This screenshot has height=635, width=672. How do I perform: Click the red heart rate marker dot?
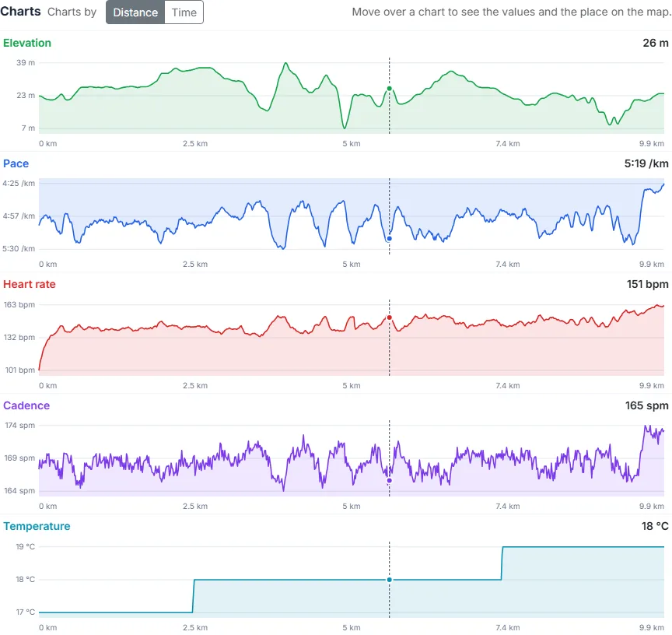point(389,317)
